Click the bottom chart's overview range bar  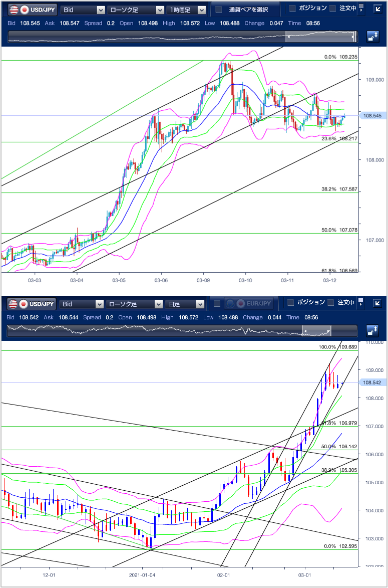point(182,330)
